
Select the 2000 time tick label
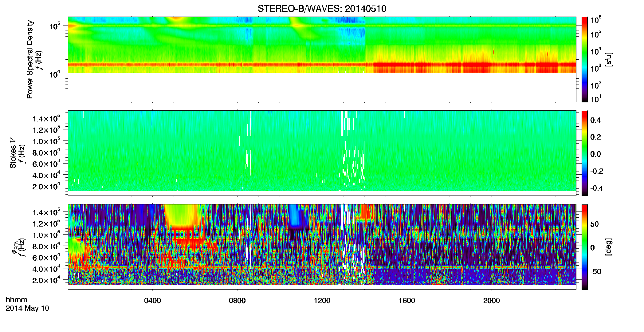[492, 301]
